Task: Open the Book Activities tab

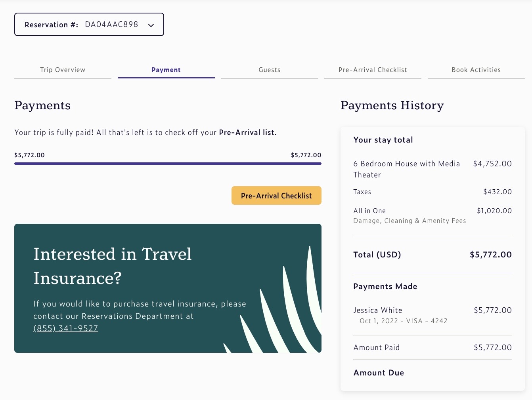Action: tap(476, 70)
